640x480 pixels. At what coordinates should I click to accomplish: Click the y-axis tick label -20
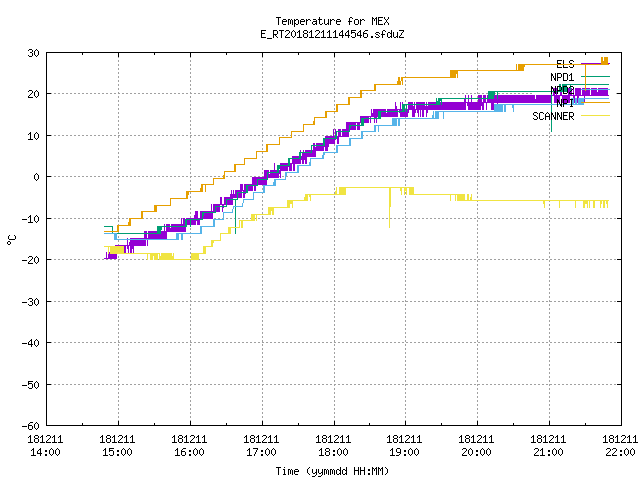pos(31,260)
